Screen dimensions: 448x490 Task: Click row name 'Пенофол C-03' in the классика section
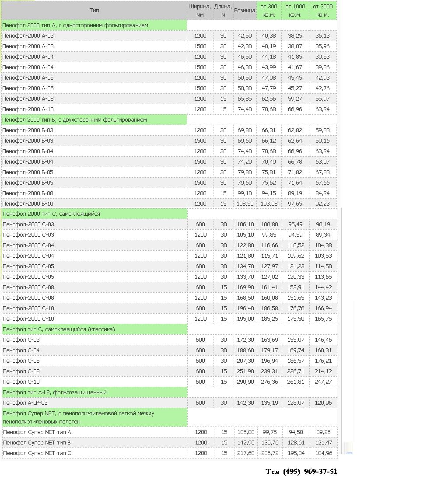21,339
